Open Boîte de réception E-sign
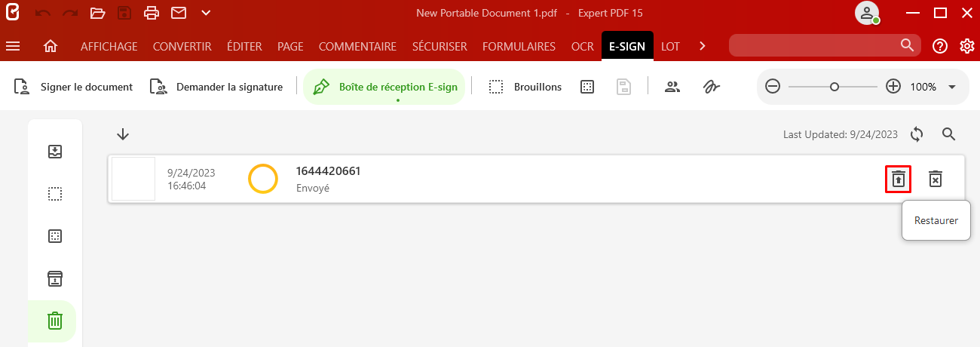 (385, 87)
